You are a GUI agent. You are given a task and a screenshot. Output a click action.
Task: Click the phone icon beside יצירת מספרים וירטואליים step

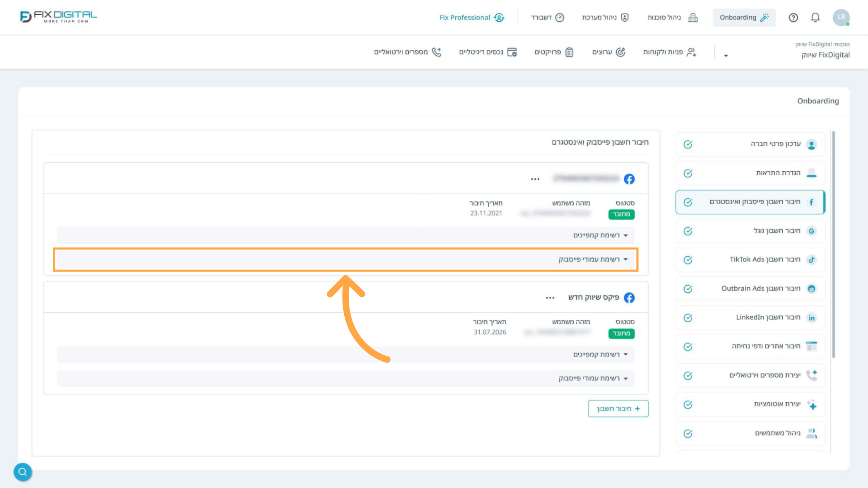pos(812,375)
